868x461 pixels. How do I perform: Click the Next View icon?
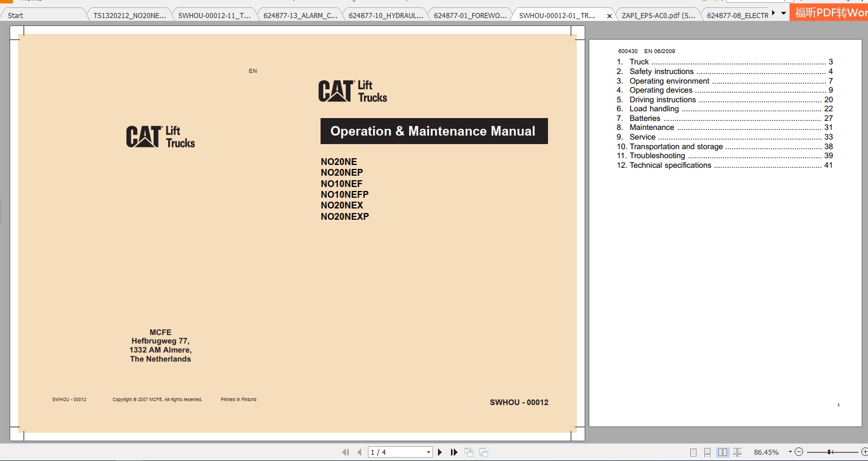point(484,452)
